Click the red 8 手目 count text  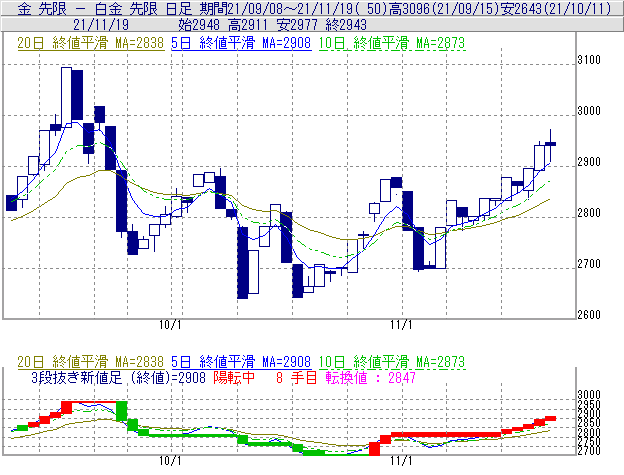click(296, 377)
